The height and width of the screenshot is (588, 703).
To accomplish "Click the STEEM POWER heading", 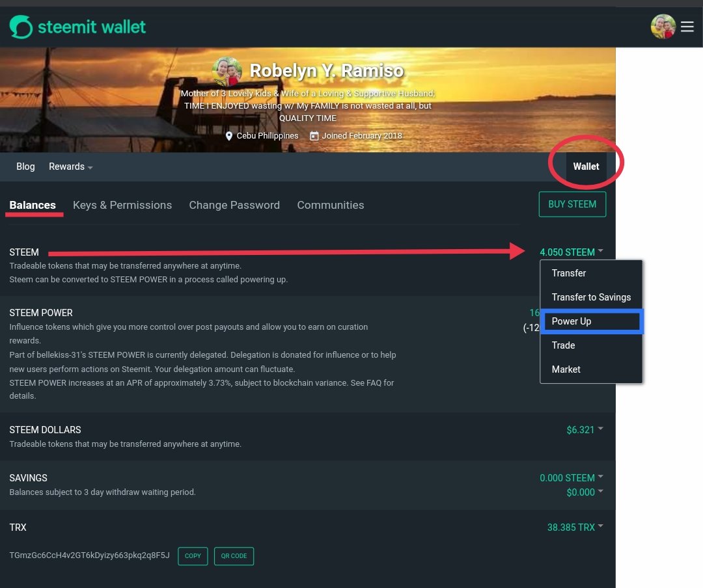I will (41, 313).
